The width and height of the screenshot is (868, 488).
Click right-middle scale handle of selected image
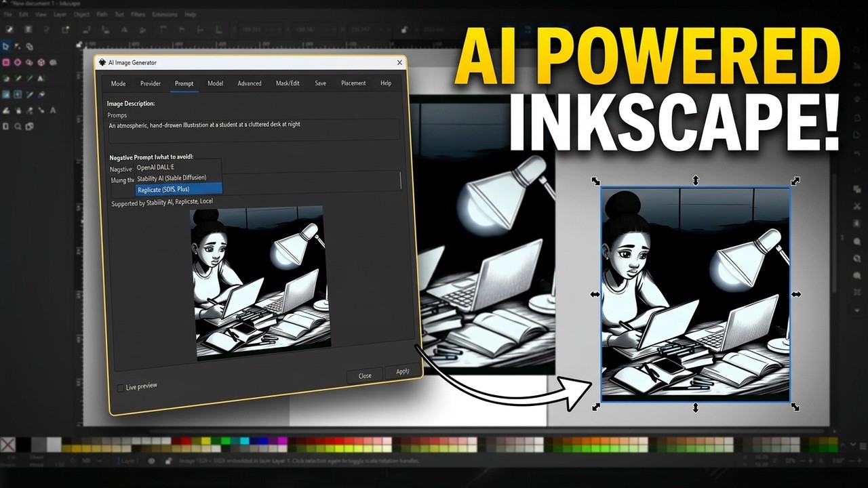click(x=796, y=296)
